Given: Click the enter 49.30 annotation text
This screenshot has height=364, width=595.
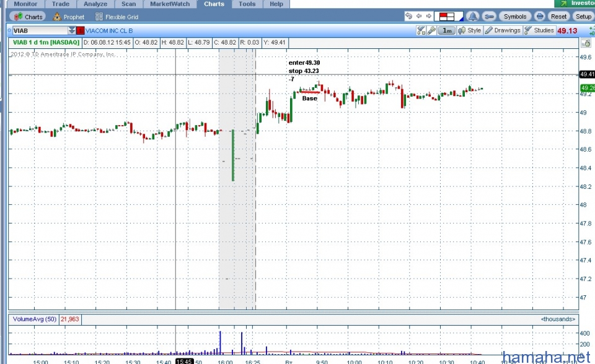Looking at the screenshot, I should click(304, 63).
